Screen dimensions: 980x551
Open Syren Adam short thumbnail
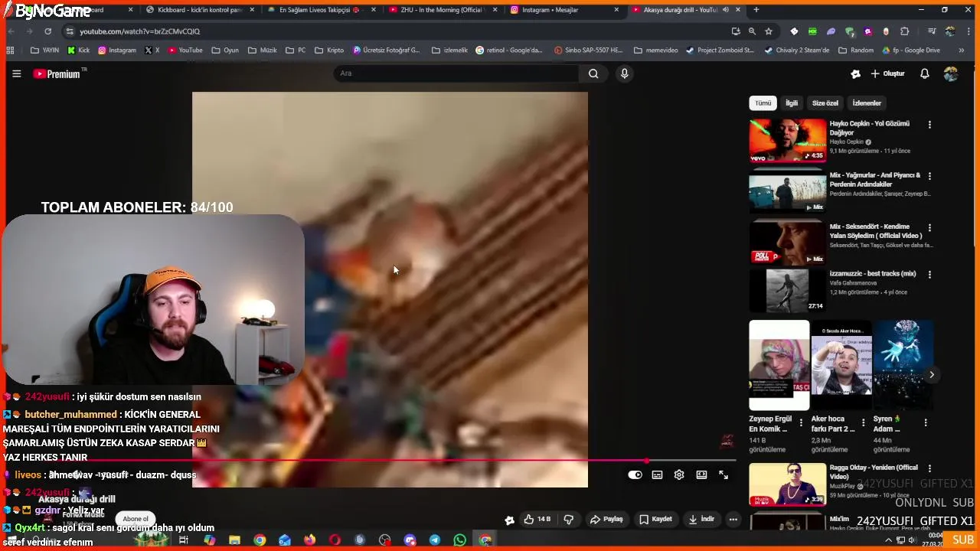[x=903, y=366]
